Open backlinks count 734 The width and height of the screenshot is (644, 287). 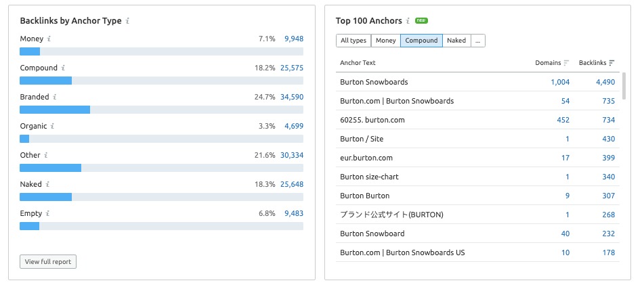point(609,120)
